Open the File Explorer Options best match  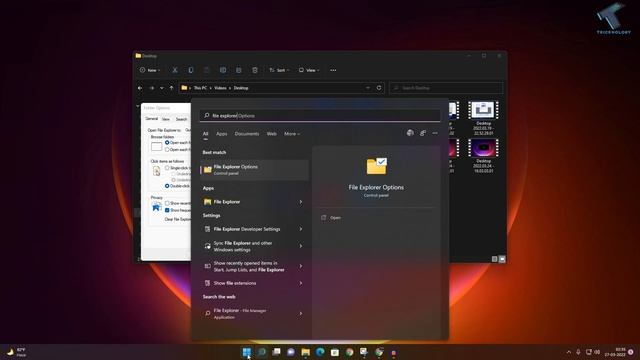click(x=254, y=169)
